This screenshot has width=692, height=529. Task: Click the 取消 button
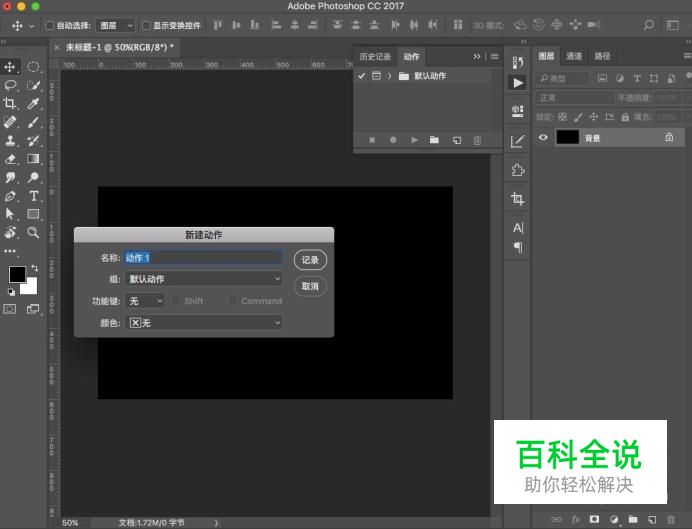(x=310, y=286)
